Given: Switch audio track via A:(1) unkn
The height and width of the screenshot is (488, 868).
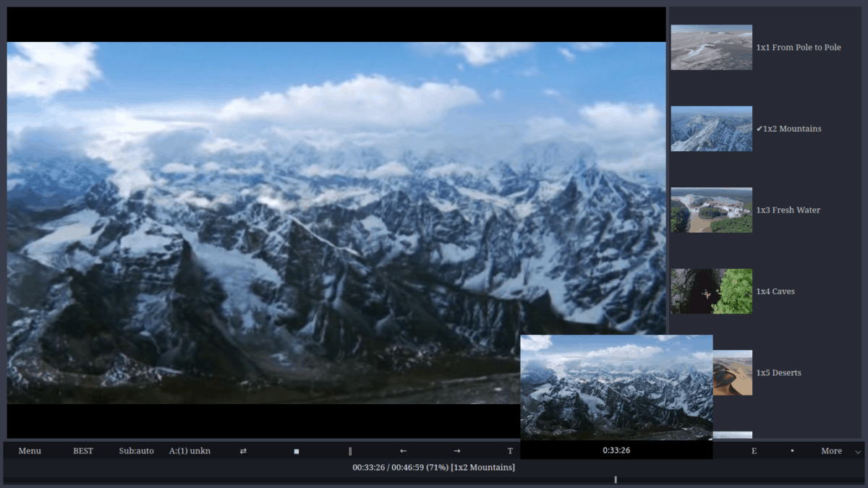Looking at the screenshot, I should pyautogui.click(x=190, y=450).
